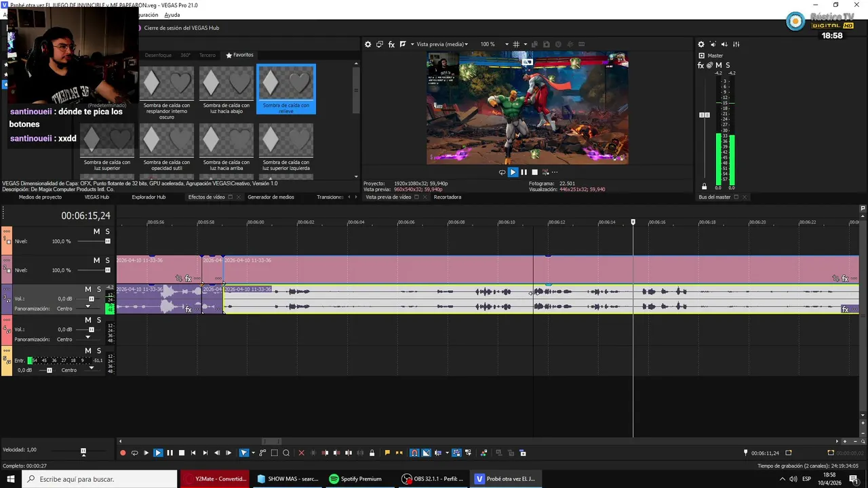Click Video Output FX icon in preview

[x=391, y=44]
